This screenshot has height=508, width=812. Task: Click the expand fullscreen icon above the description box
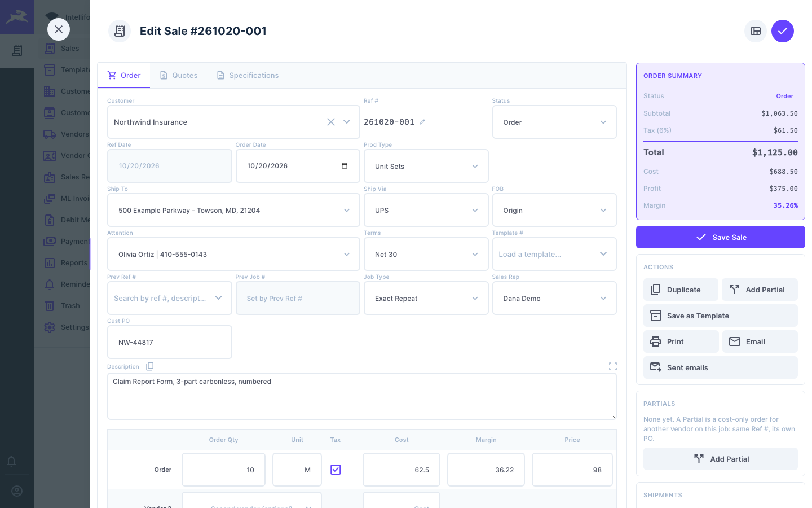point(613,366)
